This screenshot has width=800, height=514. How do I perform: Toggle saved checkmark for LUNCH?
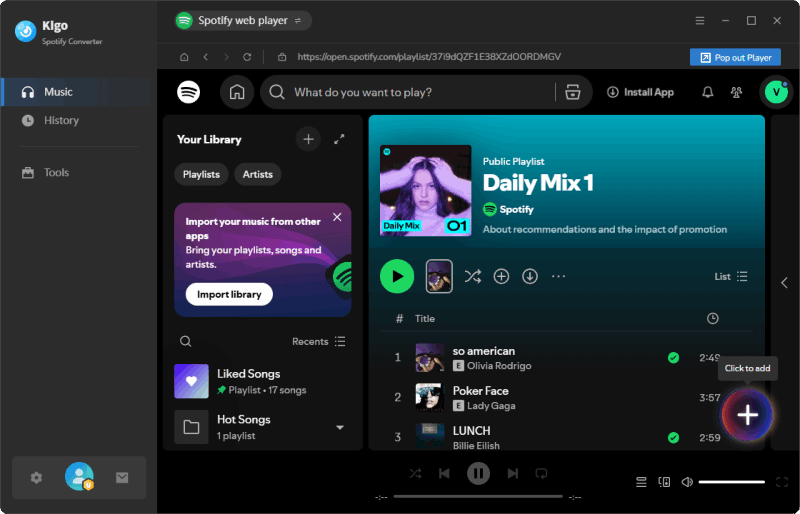[x=673, y=437]
